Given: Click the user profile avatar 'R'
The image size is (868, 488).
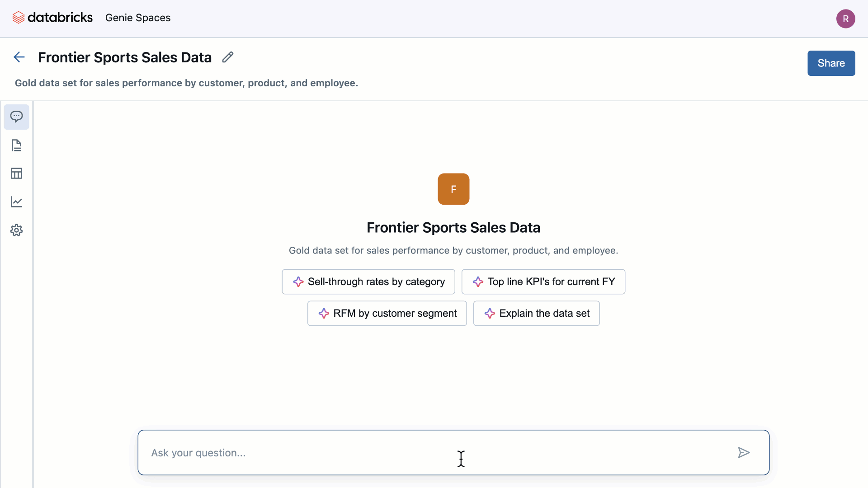Looking at the screenshot, I should click(845, 18).
